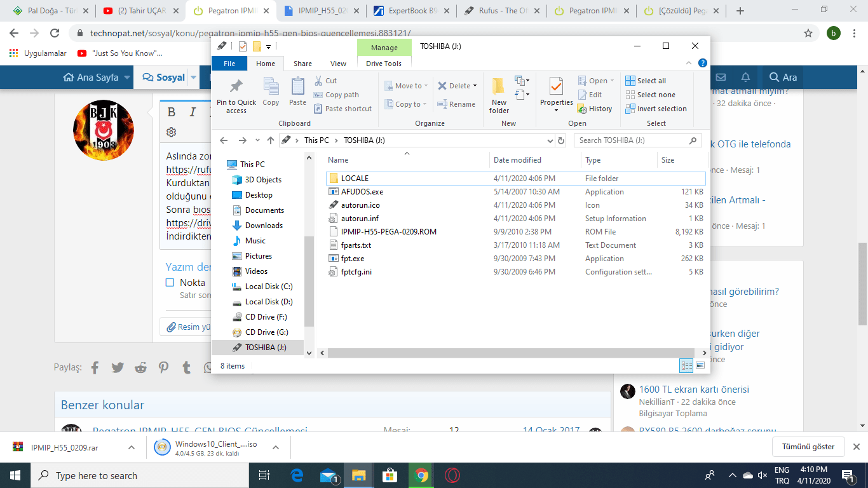Cut the selected item
The width and height of the screenshot is (868, 488).
pyautogui.click(x=326, y=81)
